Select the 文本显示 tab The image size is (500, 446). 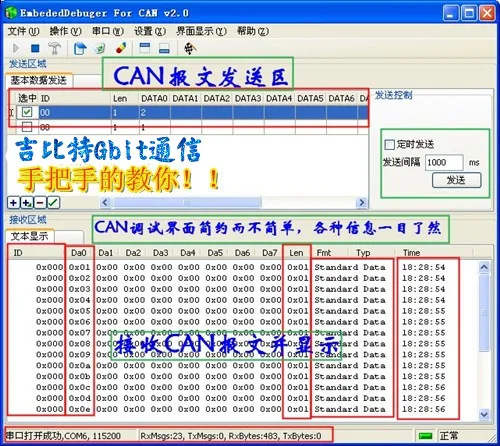click(x=29, y=236)
